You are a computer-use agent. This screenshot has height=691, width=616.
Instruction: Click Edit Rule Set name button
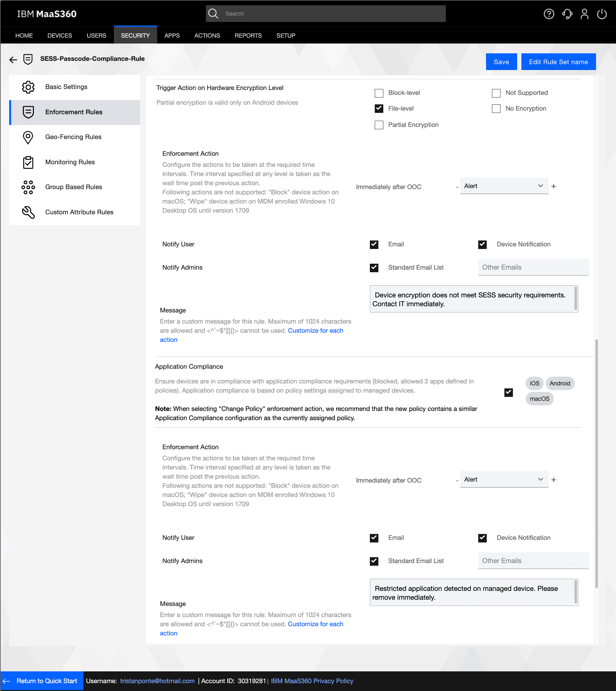click(x=558, y=62)
